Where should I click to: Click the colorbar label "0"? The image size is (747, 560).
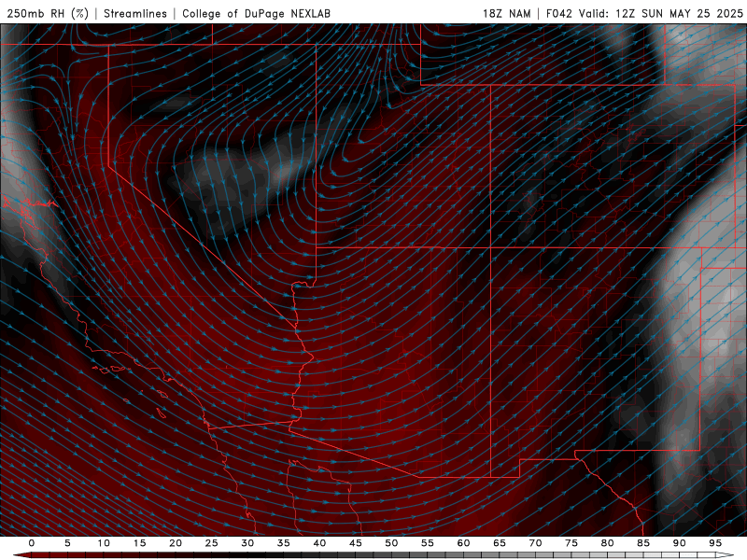point(32,543)
